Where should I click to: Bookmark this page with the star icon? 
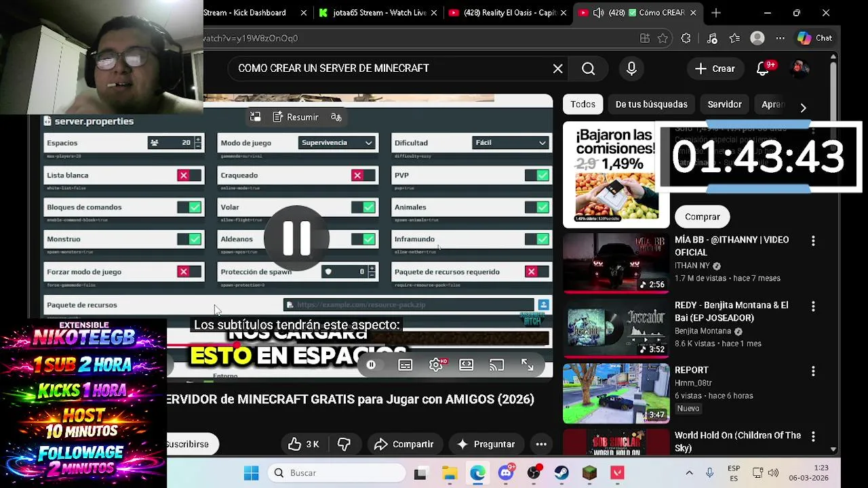point(663,39)
